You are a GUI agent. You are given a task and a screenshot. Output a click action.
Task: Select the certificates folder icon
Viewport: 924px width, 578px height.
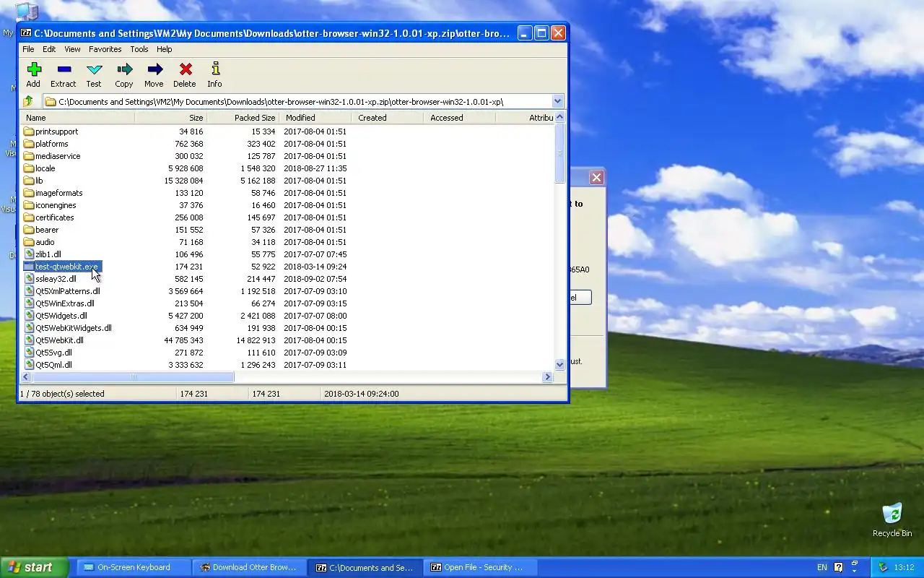coord(29,217)
